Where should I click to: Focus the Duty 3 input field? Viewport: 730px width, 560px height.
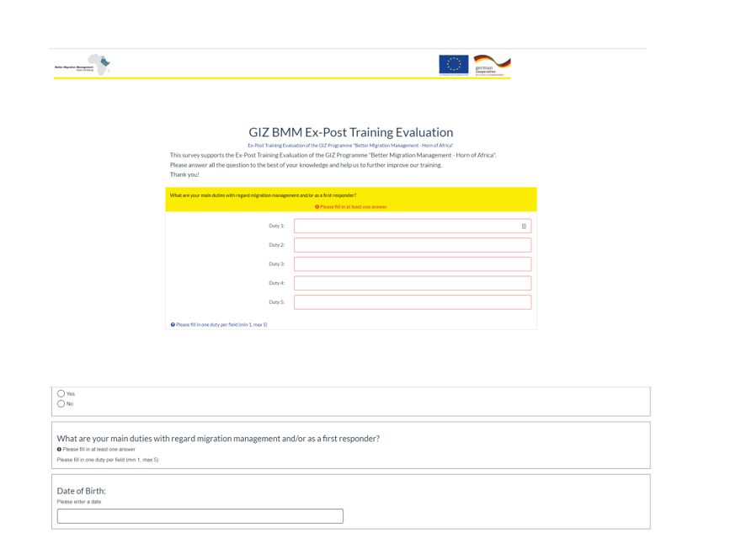click(x=413, y=264)
